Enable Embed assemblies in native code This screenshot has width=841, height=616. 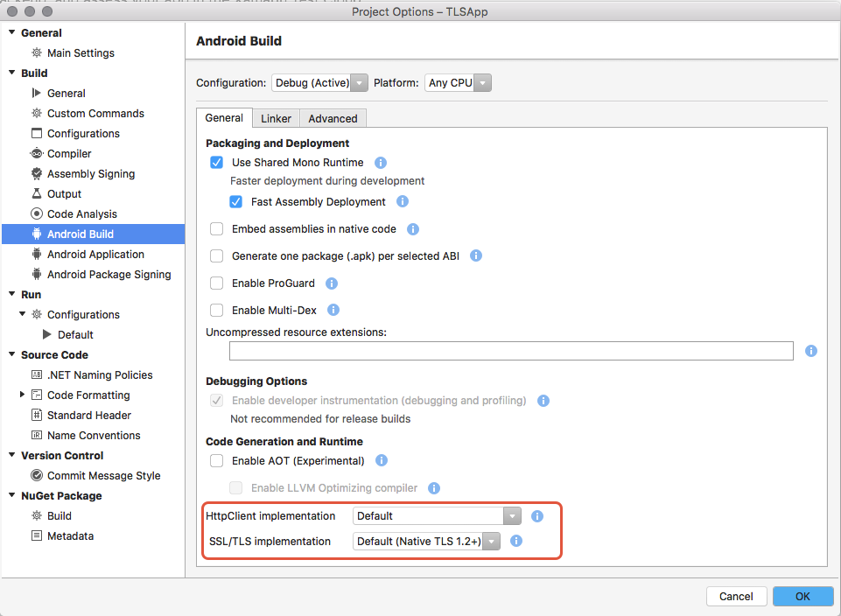coord(217,229)
